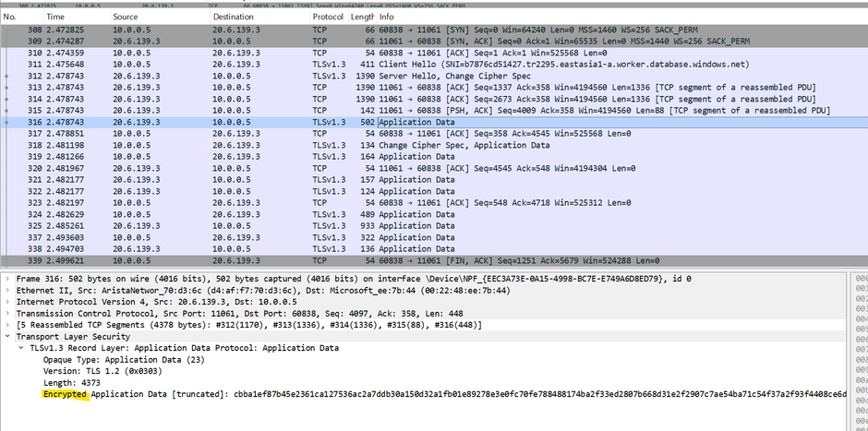
Task: Sort packets by the Time column header
Action: [x=77, y=18]
